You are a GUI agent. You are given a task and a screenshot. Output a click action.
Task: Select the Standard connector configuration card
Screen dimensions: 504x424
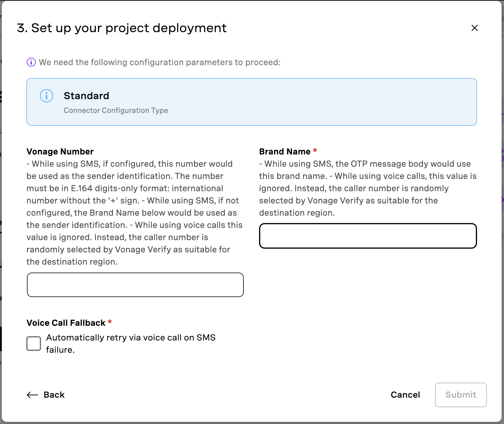coord(252,102)
